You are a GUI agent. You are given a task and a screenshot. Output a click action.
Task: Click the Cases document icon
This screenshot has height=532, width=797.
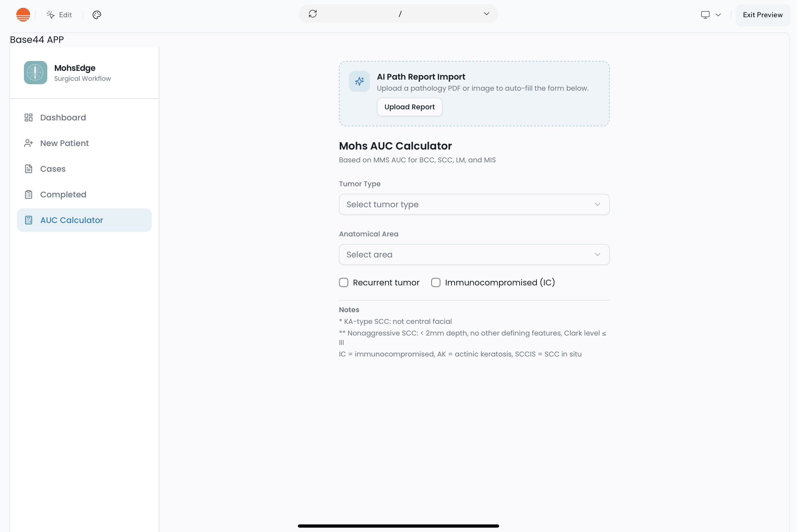click(29, 168)
